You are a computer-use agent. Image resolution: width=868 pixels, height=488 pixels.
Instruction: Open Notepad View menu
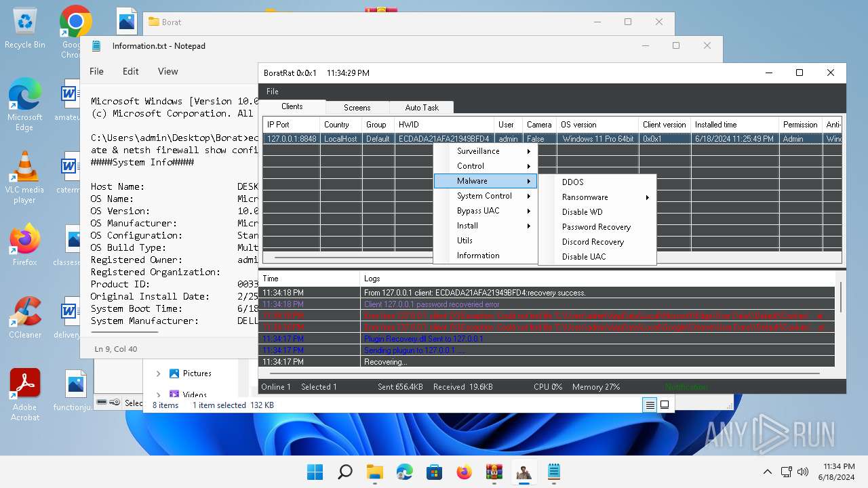click(168, 71)
